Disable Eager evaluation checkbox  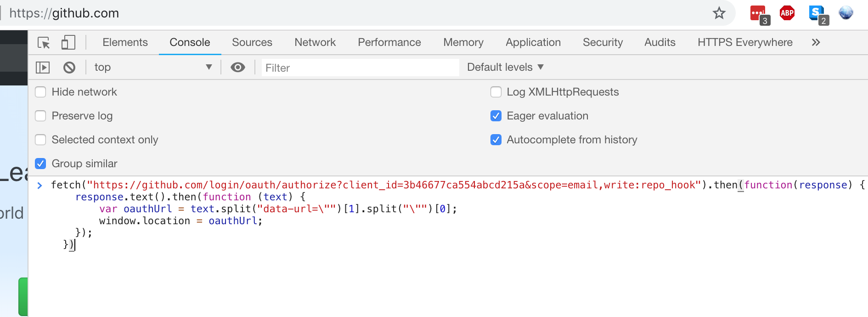[496, 116]
